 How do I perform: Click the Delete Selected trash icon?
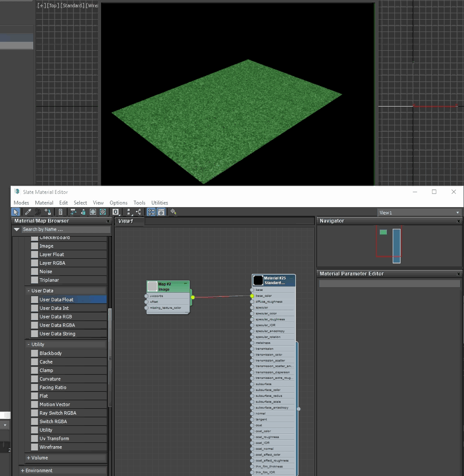tap(61, 212)
